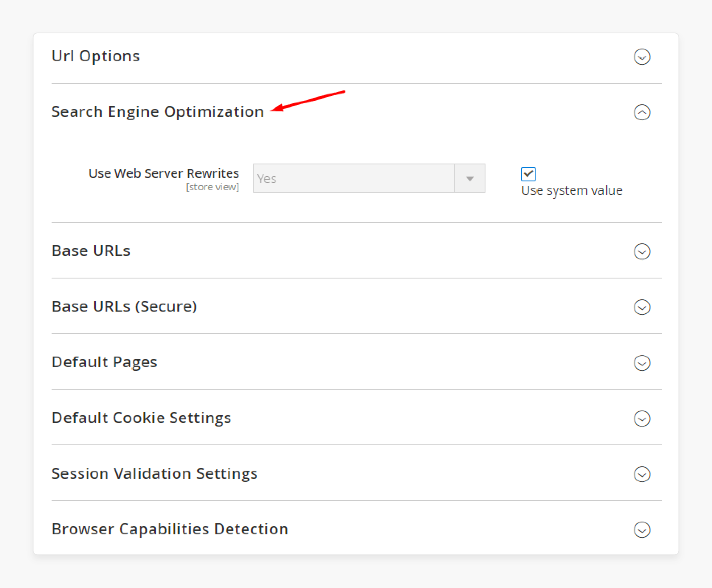
Task: Expand the Session Validation Settings chevron icon
Action: click(642, 474)
